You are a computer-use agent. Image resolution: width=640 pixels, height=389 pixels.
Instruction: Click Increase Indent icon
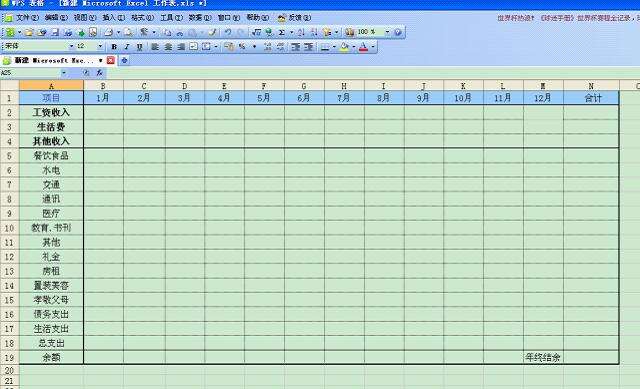coord(309,47)
